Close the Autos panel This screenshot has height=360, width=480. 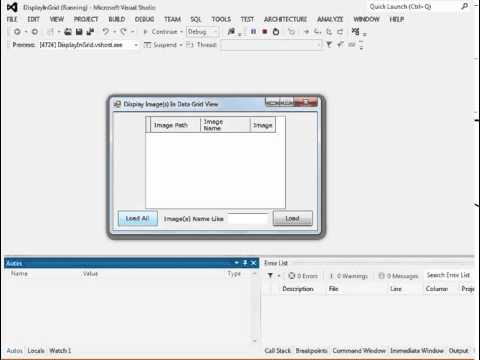click(x=254, y=263)
